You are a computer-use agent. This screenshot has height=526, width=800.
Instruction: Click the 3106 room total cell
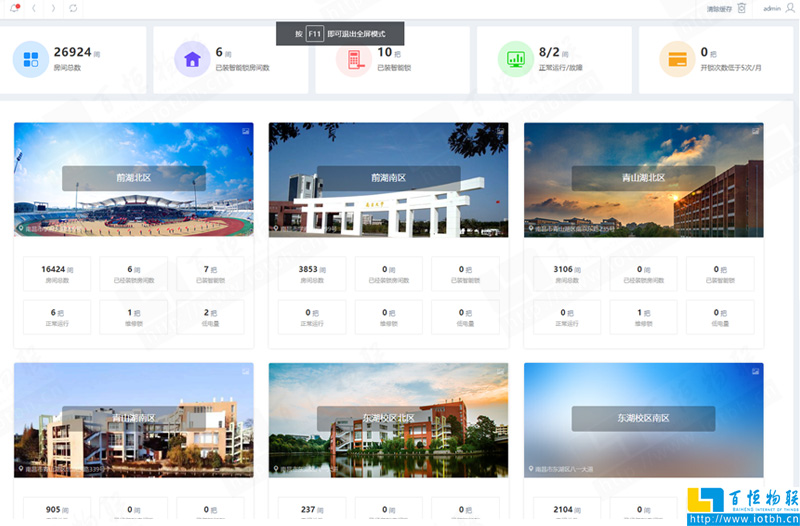click(x=567, y=274)
